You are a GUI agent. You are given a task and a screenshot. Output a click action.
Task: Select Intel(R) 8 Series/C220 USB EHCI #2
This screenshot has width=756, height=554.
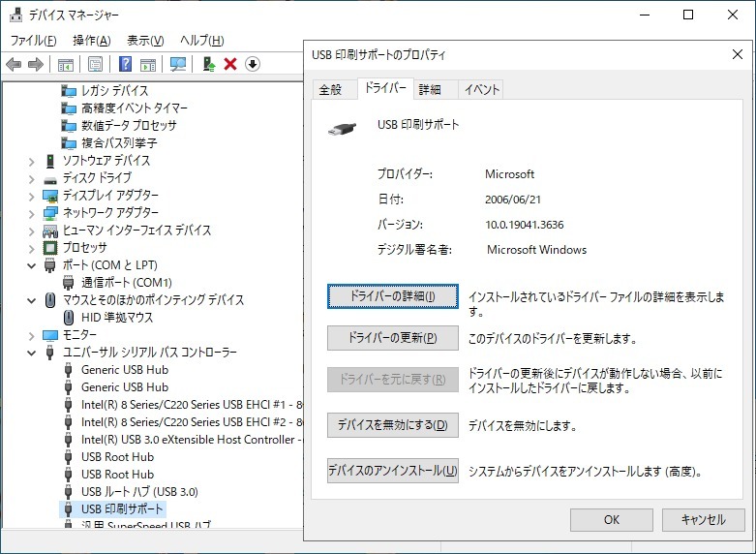[x=192, y=422]
